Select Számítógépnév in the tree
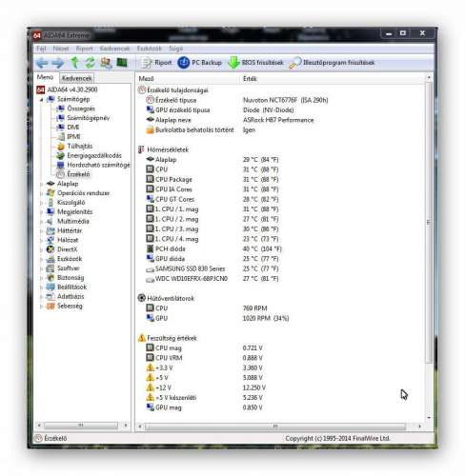465x476 pixels. coord(89,118)
